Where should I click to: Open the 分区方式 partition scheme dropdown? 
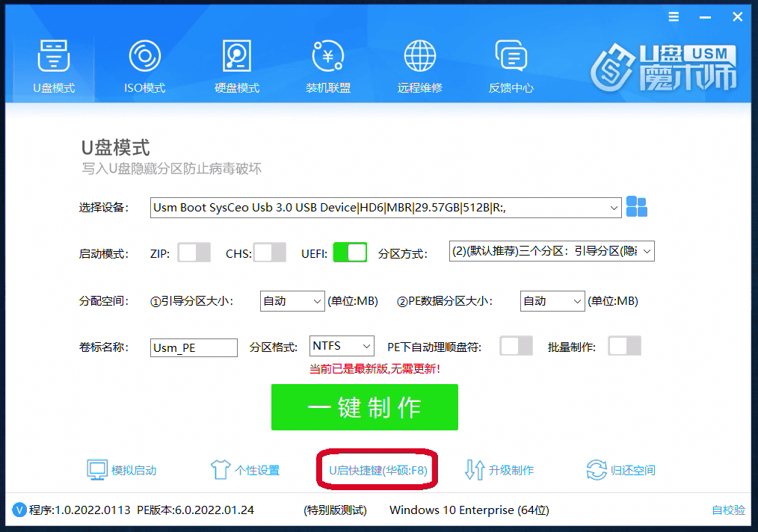pyautogui.click(x=647, y=252)
